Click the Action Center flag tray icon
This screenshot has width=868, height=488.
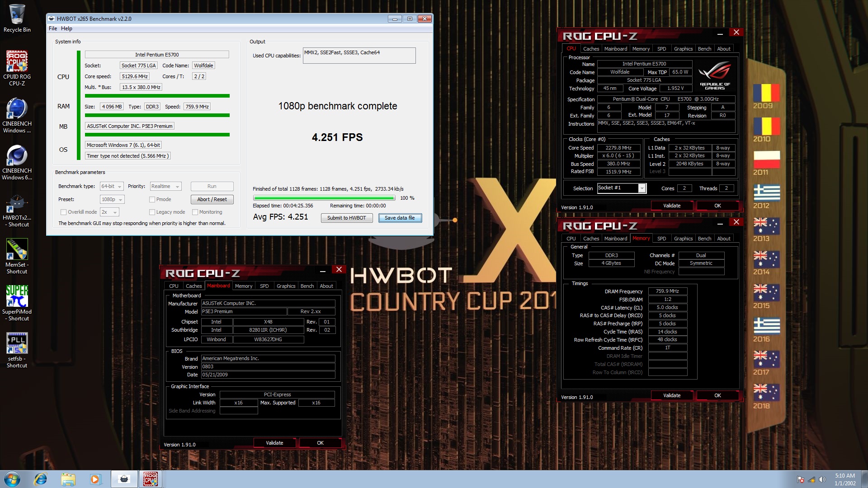[x=801, y=479]
